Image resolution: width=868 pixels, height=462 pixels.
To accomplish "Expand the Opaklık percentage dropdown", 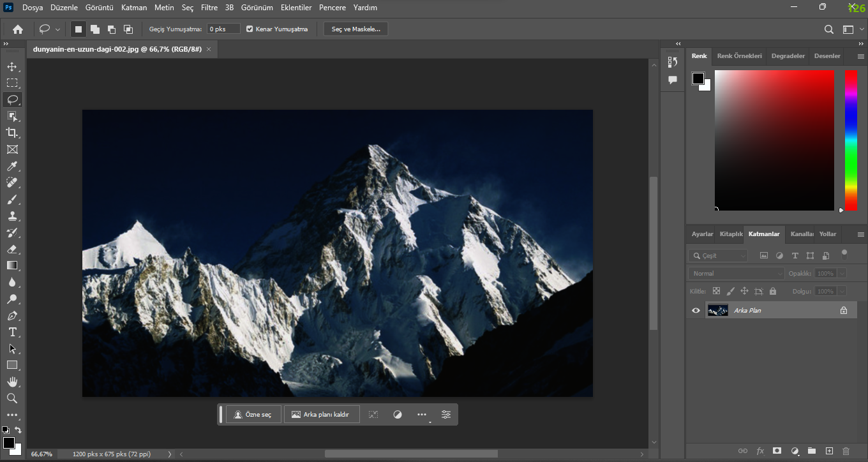I will tap(842, 273).
